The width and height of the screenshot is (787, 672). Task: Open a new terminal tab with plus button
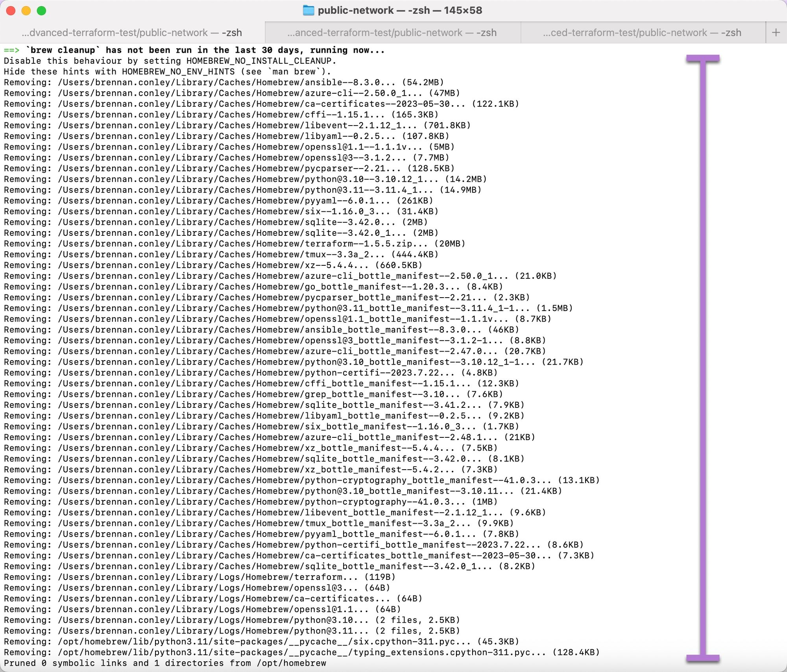[x=776, y=33]
